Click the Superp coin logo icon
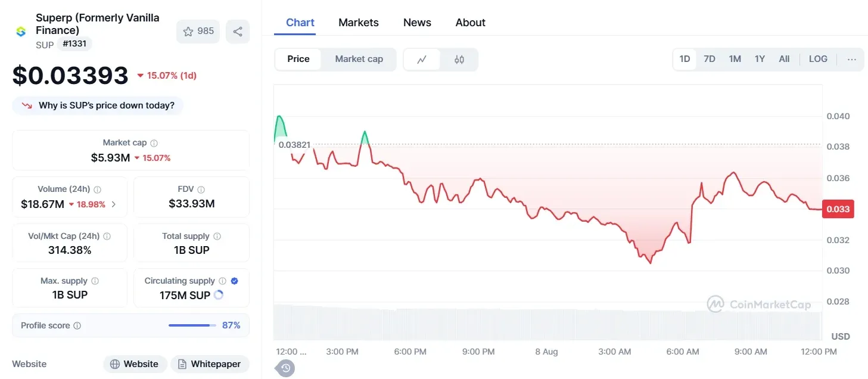Screen dimensions: 868x379 (20, 31)
